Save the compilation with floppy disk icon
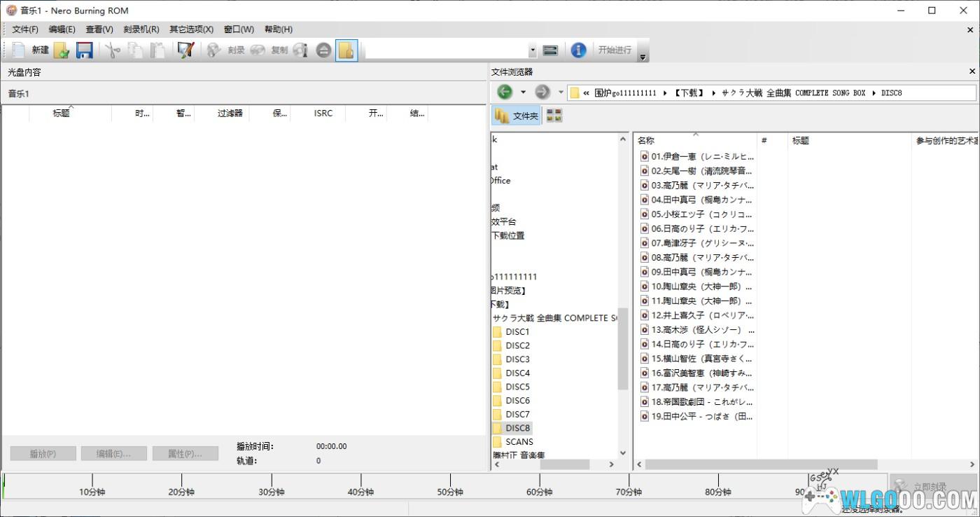Image resolution: width=980 pixels, height=517 pixels. pos(85,50)
